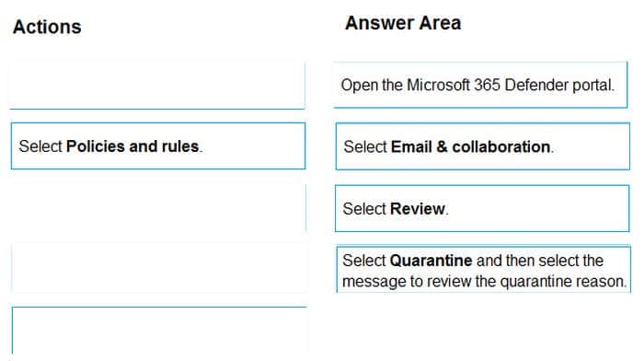This screenshot has height=361, width=644.
Task: Click the word Select before Review
Action: [x=364, y=209]
